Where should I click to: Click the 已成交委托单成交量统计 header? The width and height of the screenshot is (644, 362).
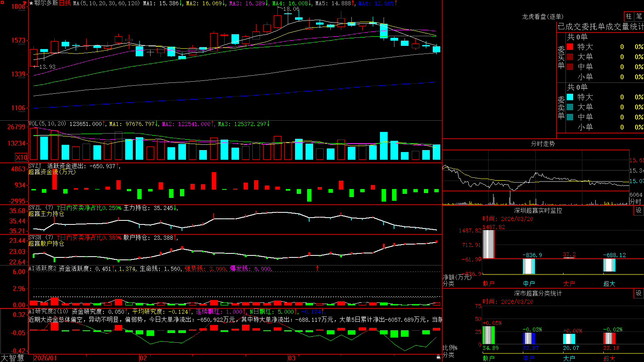click(601, 27)
